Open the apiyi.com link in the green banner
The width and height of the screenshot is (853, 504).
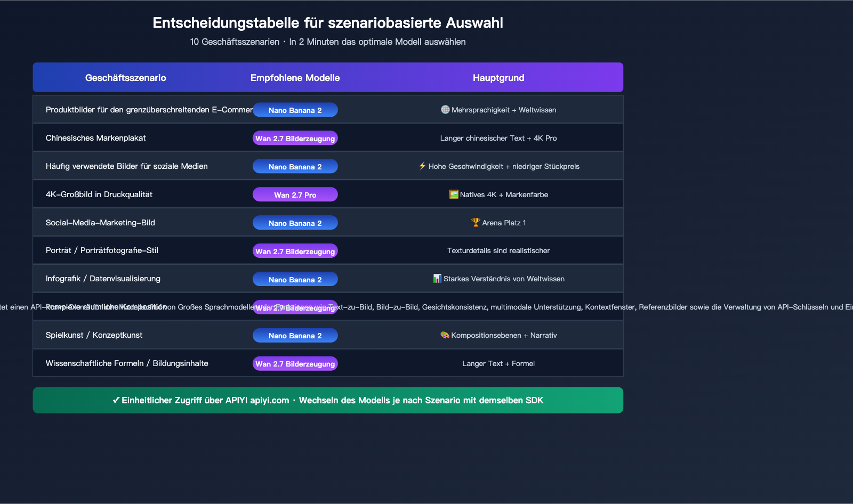pyautogui.click(x=269, y=400)
